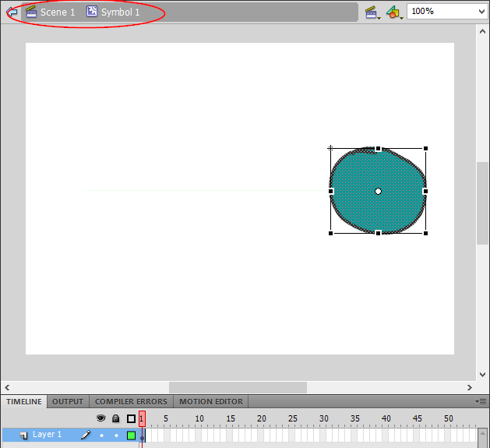The image size is (490, 448).
Task: Click the stage horizontal scroll left arrow
Action: pyautogui.click(x=7, y=388)
